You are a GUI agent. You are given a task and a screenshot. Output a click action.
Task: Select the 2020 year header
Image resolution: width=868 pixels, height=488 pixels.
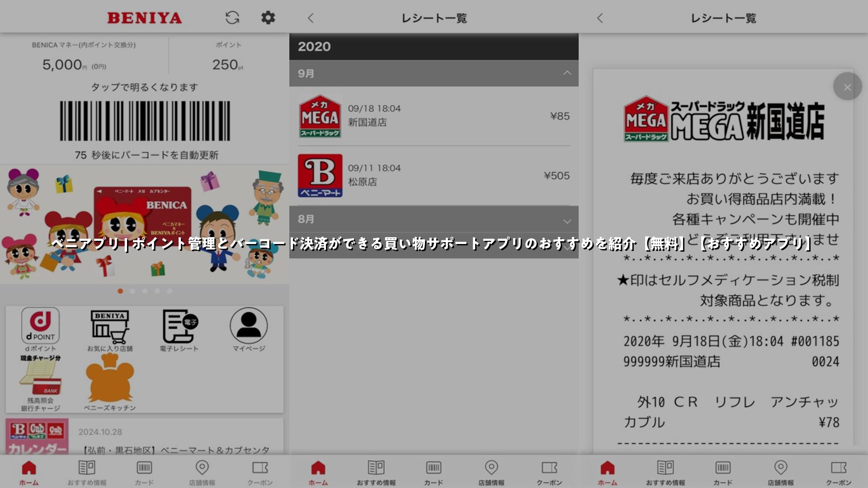click(x=434, y=47)
